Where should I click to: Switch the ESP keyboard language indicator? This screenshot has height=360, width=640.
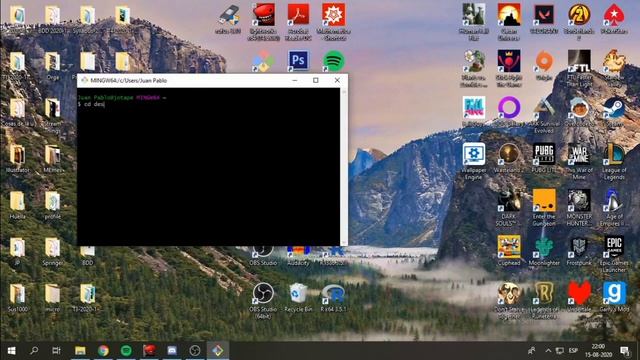click(573, 351)
